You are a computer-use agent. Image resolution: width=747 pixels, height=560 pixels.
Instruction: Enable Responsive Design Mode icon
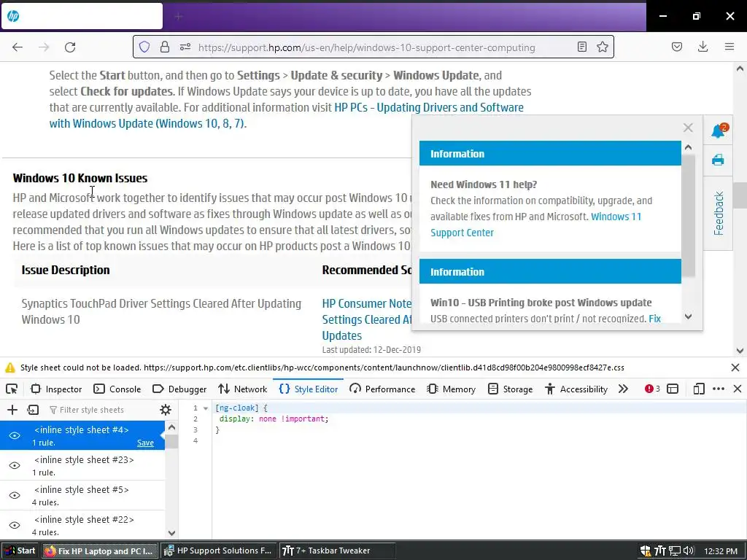pyautogui.click(x=698, y=389)
